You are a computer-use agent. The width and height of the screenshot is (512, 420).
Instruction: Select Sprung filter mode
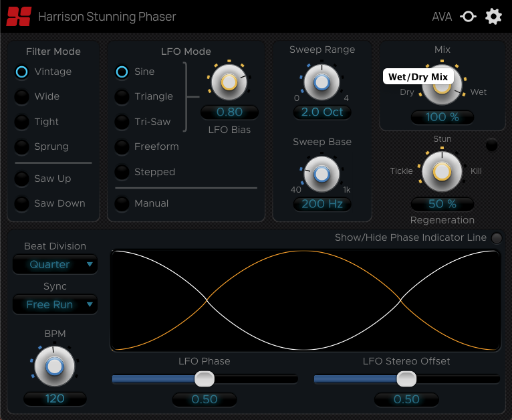(x=22, y=146)
